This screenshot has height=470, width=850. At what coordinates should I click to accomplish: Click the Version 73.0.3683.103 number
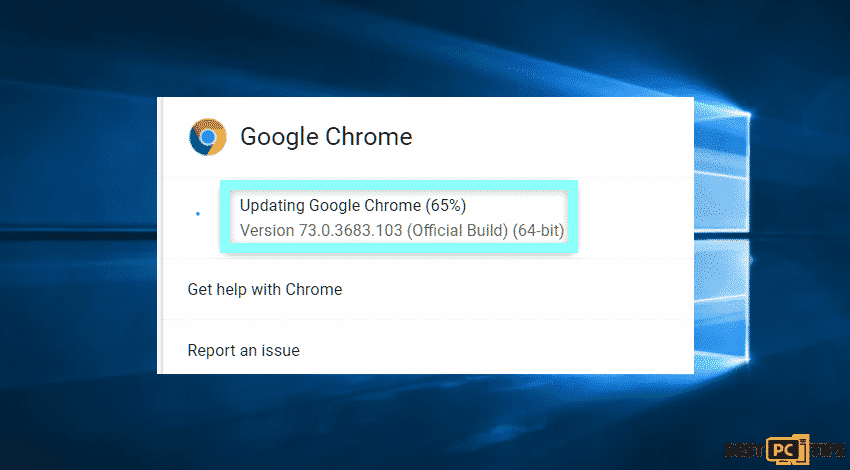click(350, 230)
